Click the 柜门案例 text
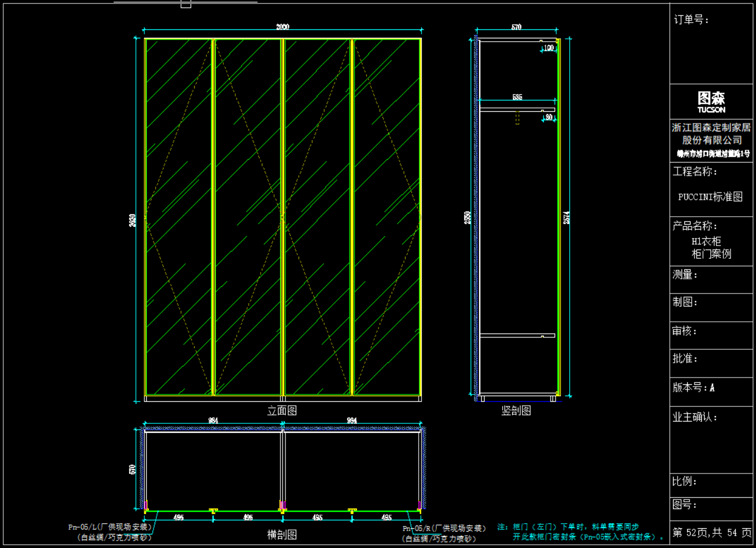The image size is (756, 548). pyautogui.click(x=711, y=254)
